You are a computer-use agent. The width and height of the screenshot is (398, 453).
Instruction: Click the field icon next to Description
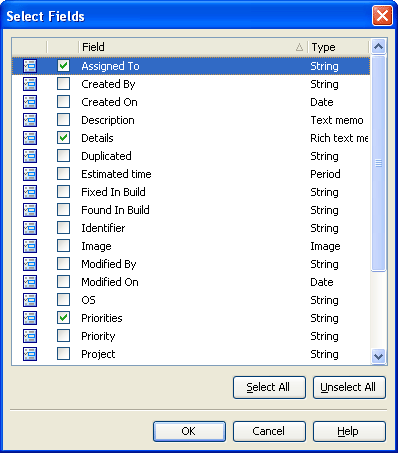(x=30, y=120)
